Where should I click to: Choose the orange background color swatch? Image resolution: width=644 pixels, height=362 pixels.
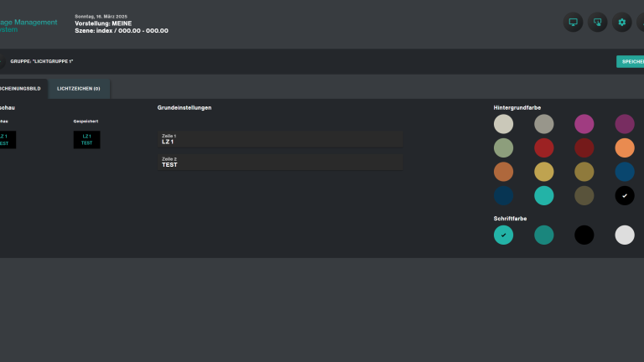tap(625, 147)
